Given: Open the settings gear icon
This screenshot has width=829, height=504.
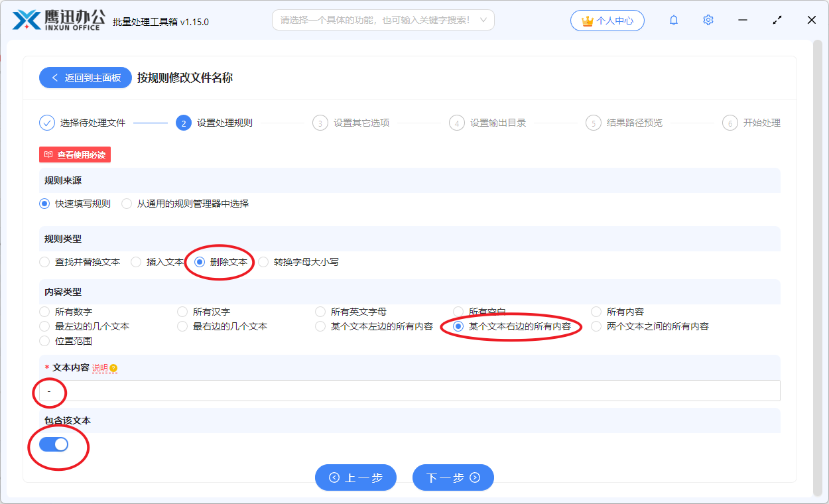Looking at the screenshot, I should pyautogui.click(x=708, y=20).
